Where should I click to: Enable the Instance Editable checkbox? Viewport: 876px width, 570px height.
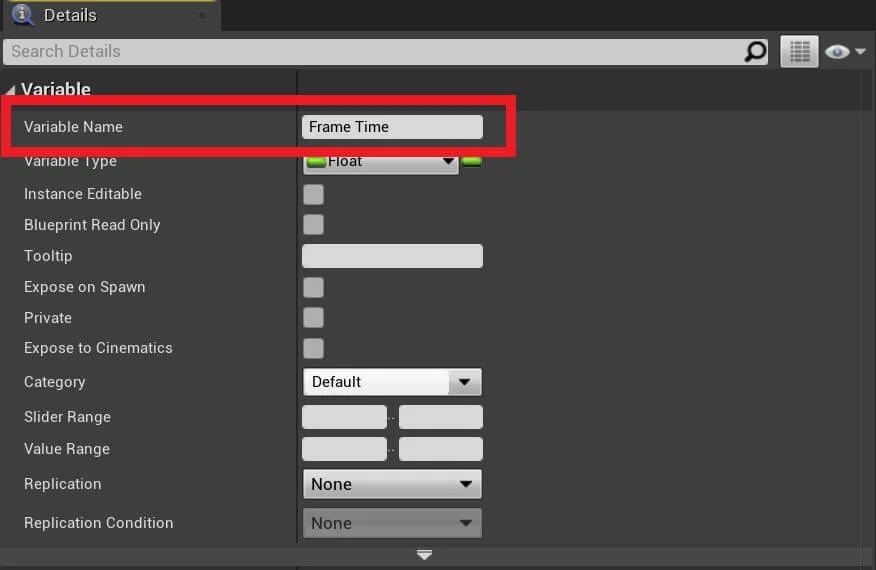pyautogui.click(x=313, y=194)
